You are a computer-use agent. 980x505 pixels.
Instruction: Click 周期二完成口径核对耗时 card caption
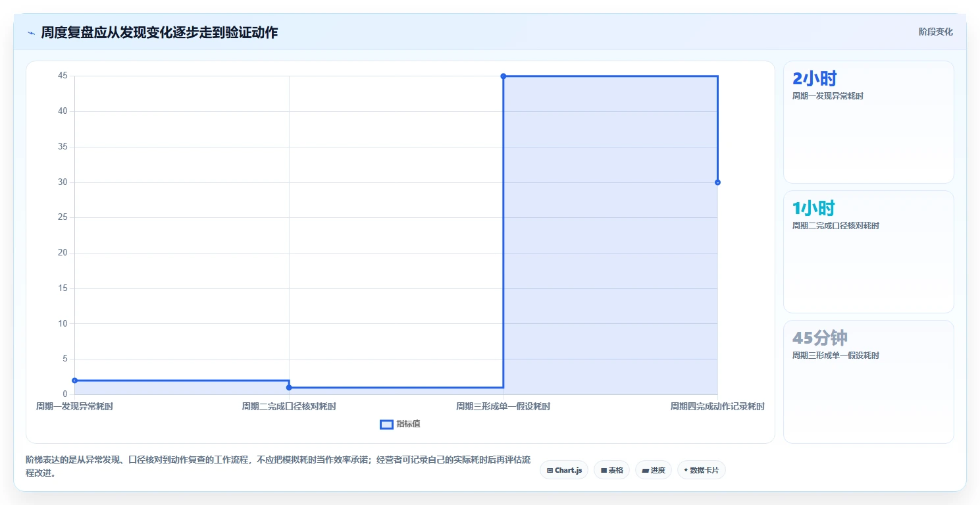(835, 226)
